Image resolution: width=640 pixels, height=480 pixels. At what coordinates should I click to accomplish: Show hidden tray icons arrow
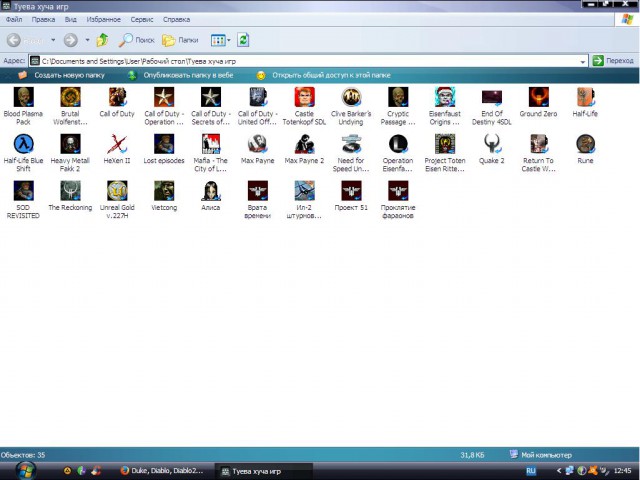click(x=559, y=471)
